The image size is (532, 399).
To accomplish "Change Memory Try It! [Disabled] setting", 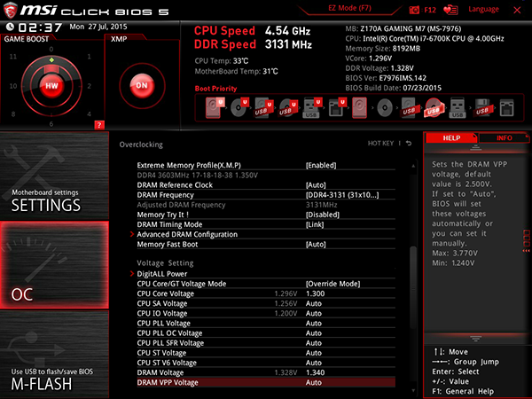I will coord(323,215).
